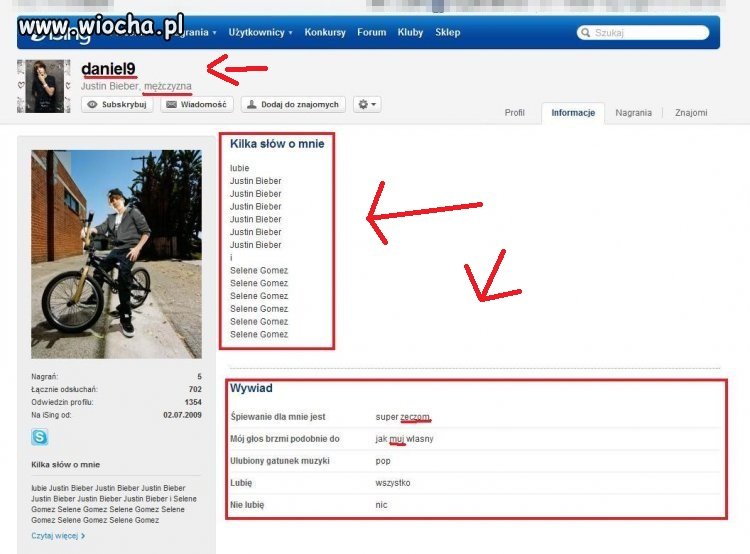The image size is (750, 554).
Task: Click the 'pop' genre value
Action: pyautogui.click(x=383, y=461)
